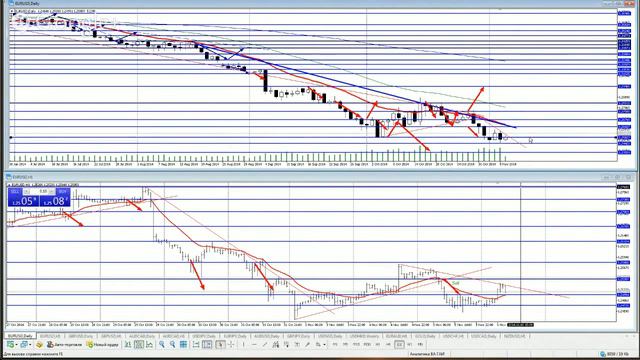Select the text label tool
Viewport: 640px width, 360px height.
(307, 344)
